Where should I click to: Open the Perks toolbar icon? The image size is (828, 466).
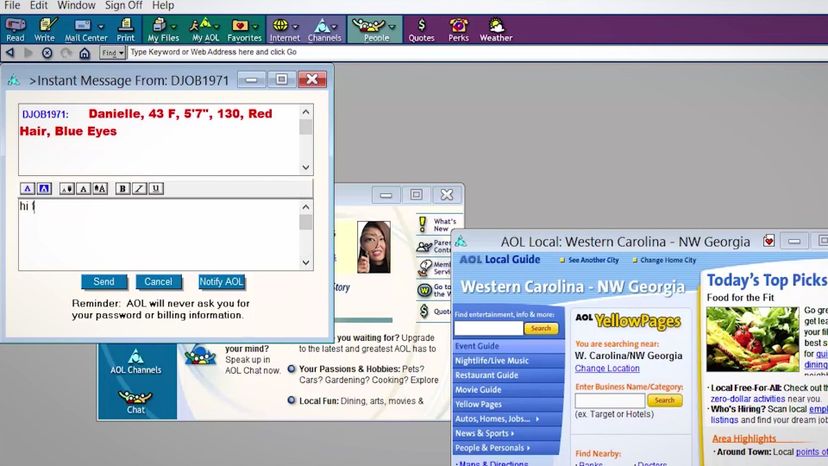click(458, 30)
